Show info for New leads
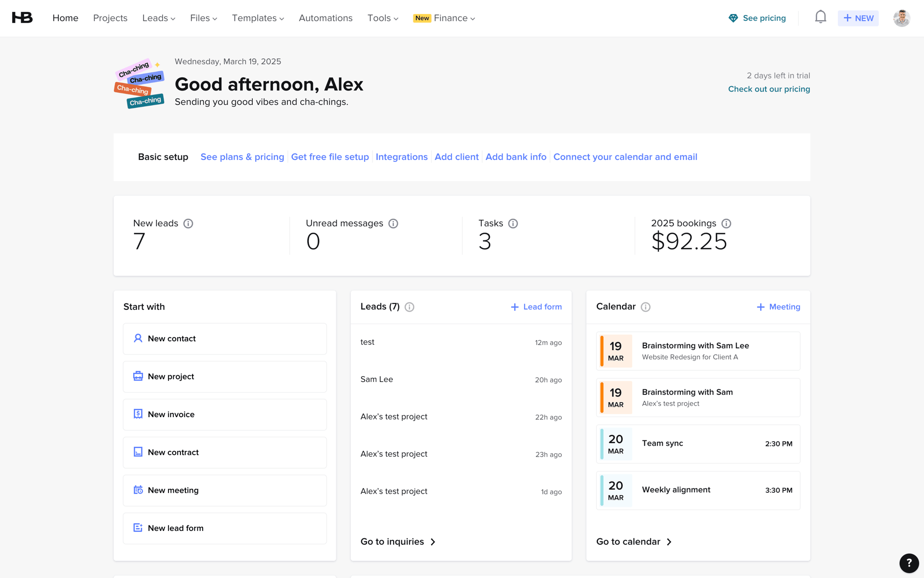This screenshot has width=924, height=578. click(188, 223)
